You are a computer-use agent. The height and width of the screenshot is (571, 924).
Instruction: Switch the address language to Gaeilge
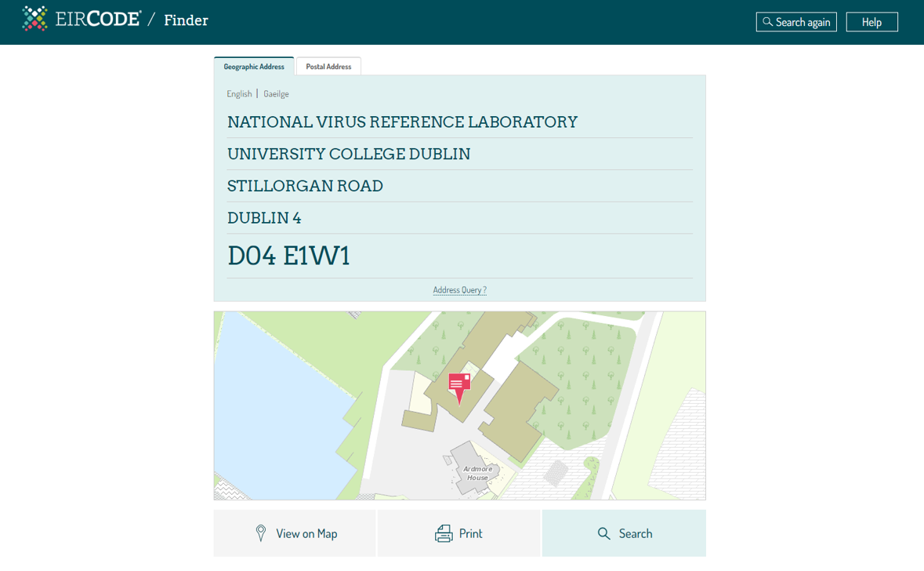tap(276, 93)
